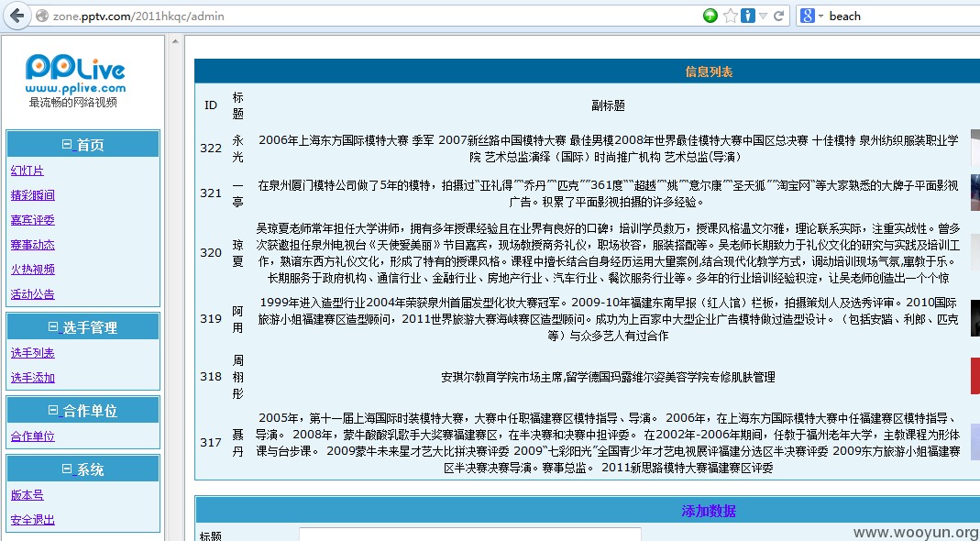This screenshot has height=541, width=980.
Task: Click the Google search engine icon
Action: click(808, 17)
